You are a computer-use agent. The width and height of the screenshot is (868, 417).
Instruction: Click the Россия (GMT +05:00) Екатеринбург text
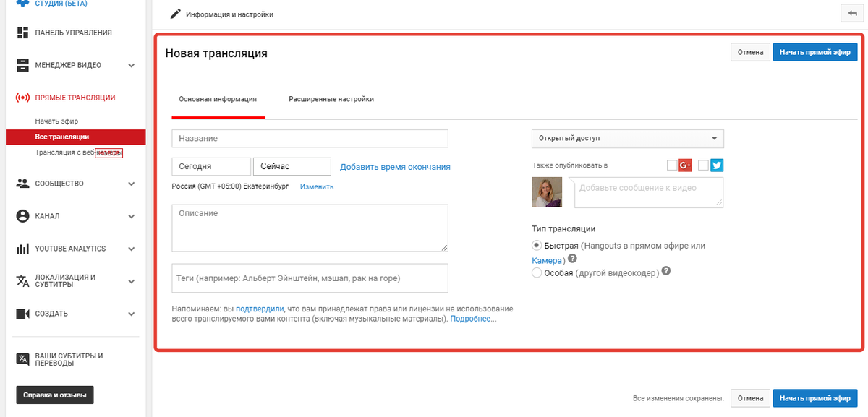[230, 186]
